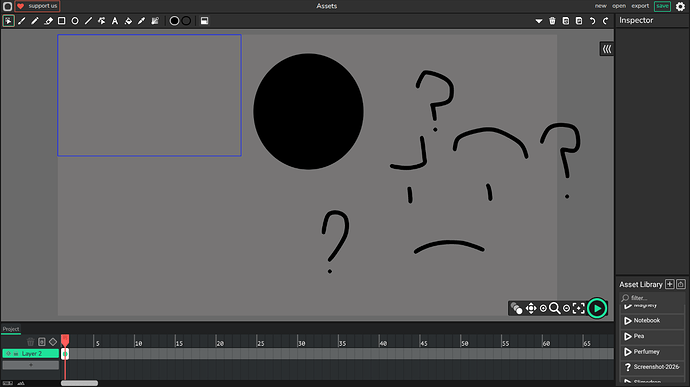This screenshot has height=387, width=690.
Task: Click the add tween icon in timeline
Action: click(x=42, y=342)
